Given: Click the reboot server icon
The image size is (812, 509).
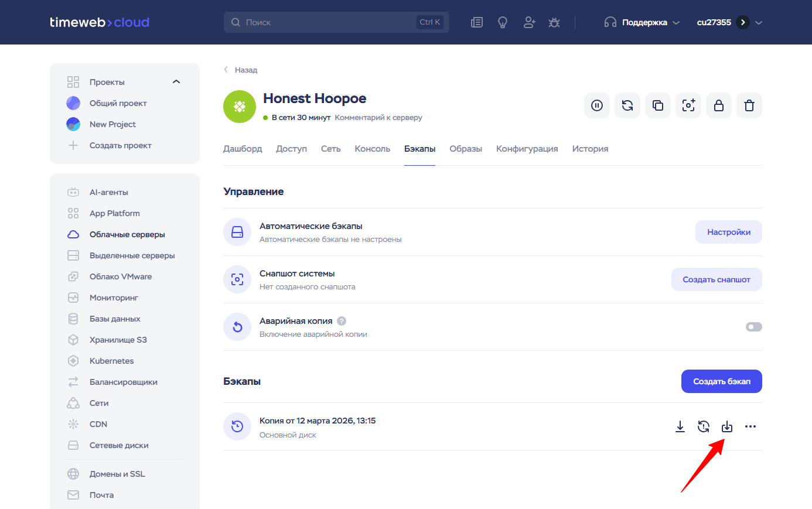Looking at the screenshot, I should (x=627, y=105).
